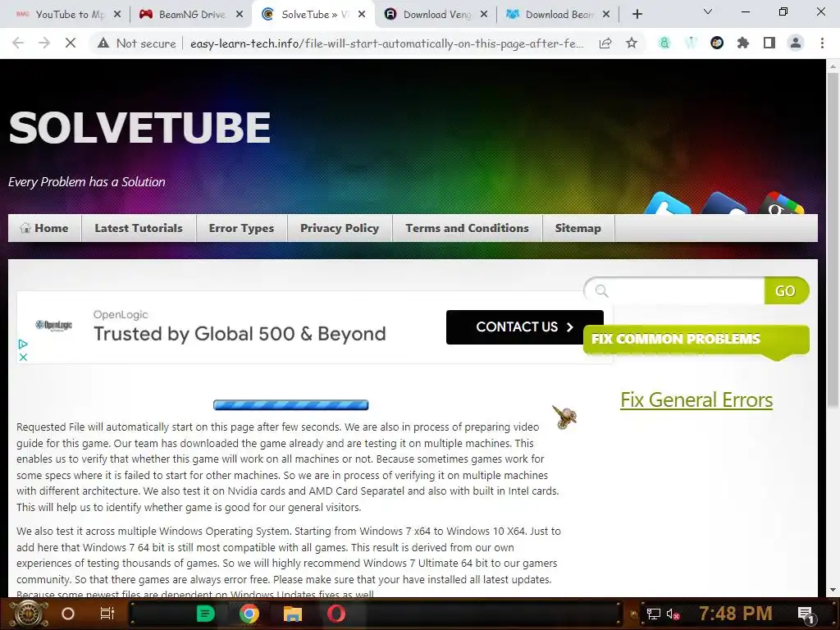Viewport: 840px width, 630px height.
Task: Click the SOLVETUBE site title
Action: pos(139,127)
